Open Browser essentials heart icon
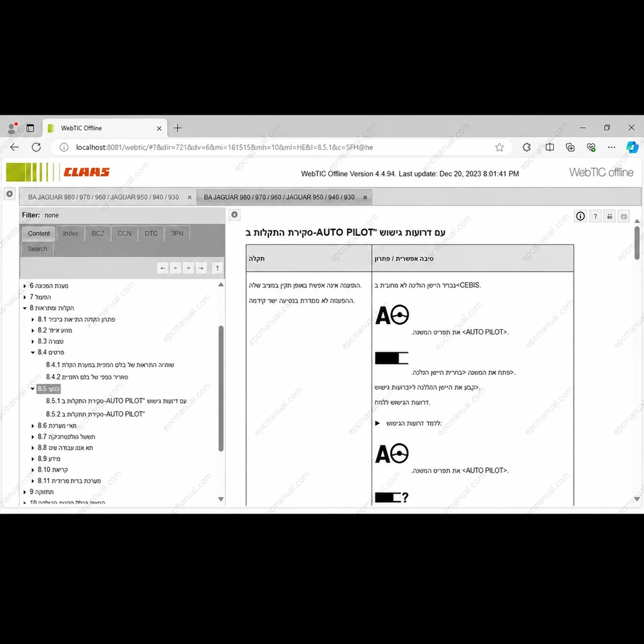Image resolution: width=644 pixels, height=644 pixels. (x=591, y=147)
